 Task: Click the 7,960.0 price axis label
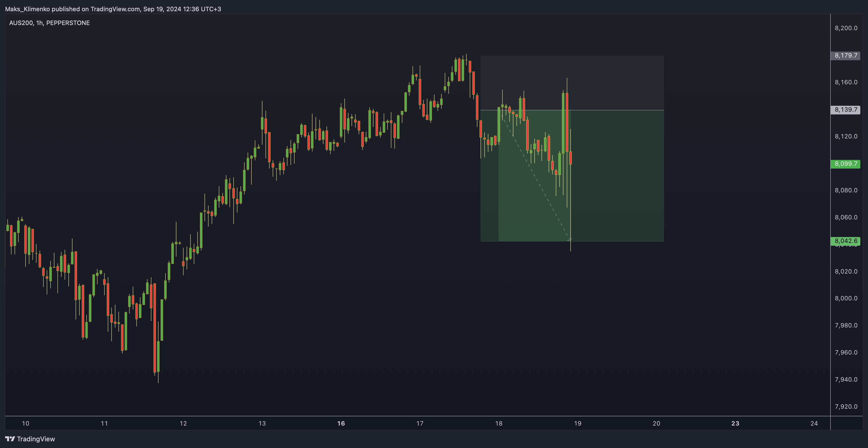(846, 352)
